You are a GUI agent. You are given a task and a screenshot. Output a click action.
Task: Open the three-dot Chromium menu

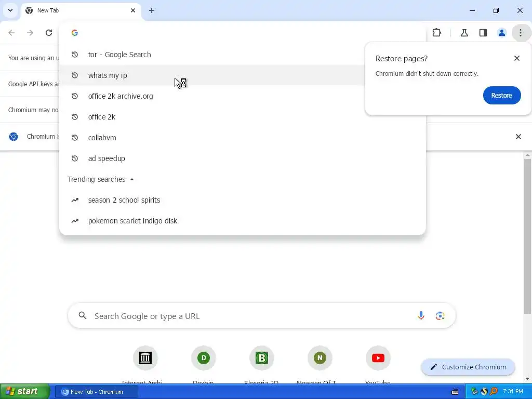point(521,33)
